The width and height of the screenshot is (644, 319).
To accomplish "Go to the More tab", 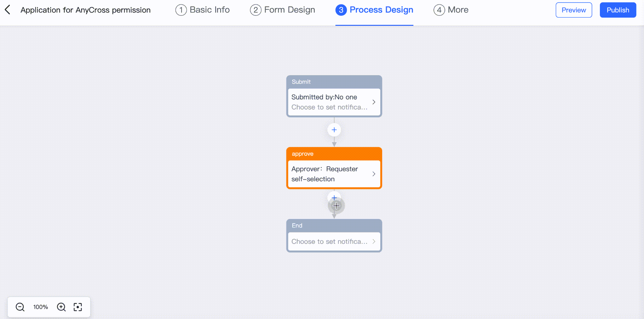I will pos(451,10).
